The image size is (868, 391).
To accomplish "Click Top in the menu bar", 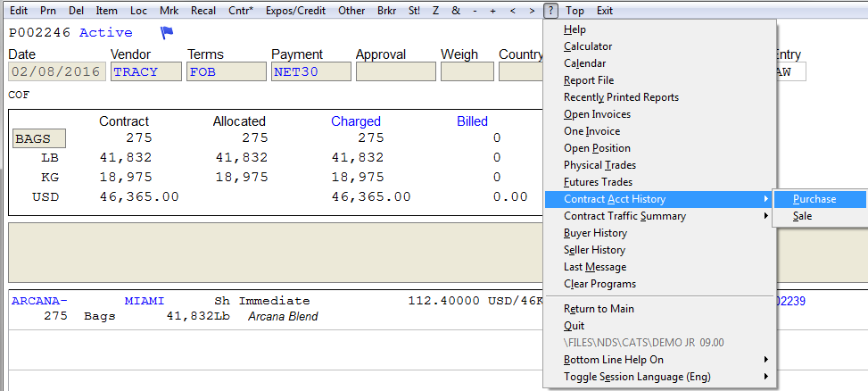I will [575, 11].
